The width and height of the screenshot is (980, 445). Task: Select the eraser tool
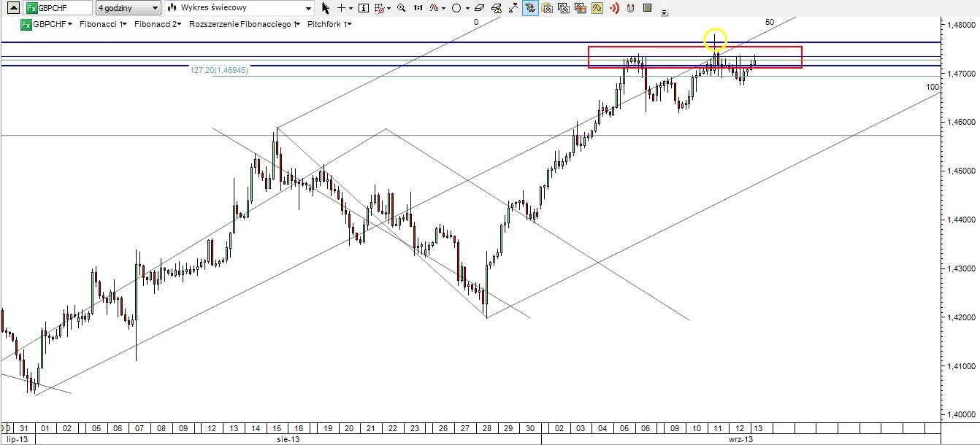coord(479,8)
